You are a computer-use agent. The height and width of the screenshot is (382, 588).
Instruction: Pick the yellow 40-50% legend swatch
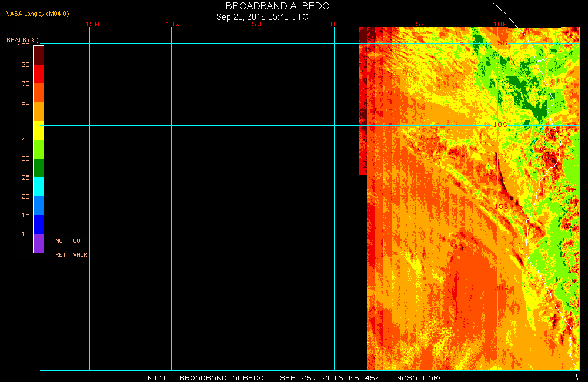[x=38, y=130]
